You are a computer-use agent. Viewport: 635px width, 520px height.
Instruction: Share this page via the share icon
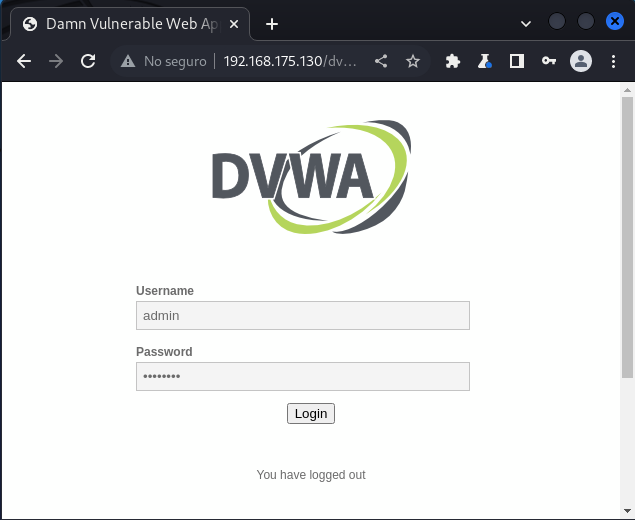[381, 61]
